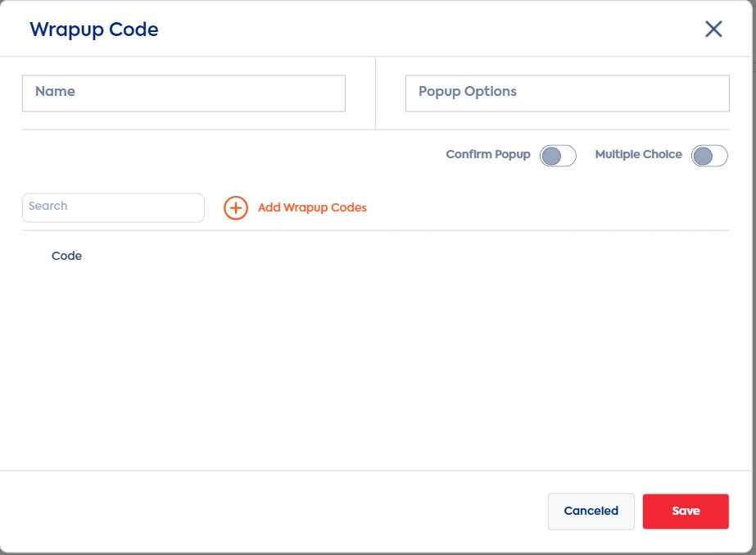Click the Canceled button

(591, 511)
